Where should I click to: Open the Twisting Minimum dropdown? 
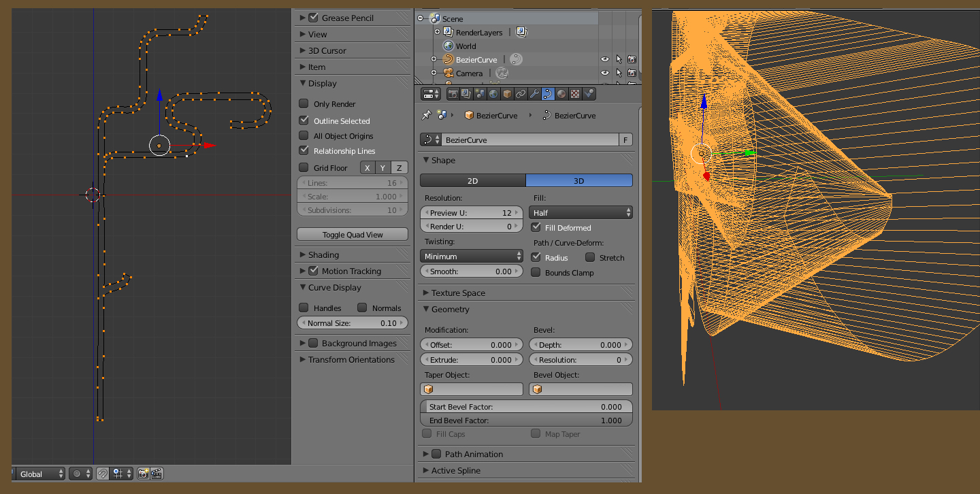pos(471,257)
